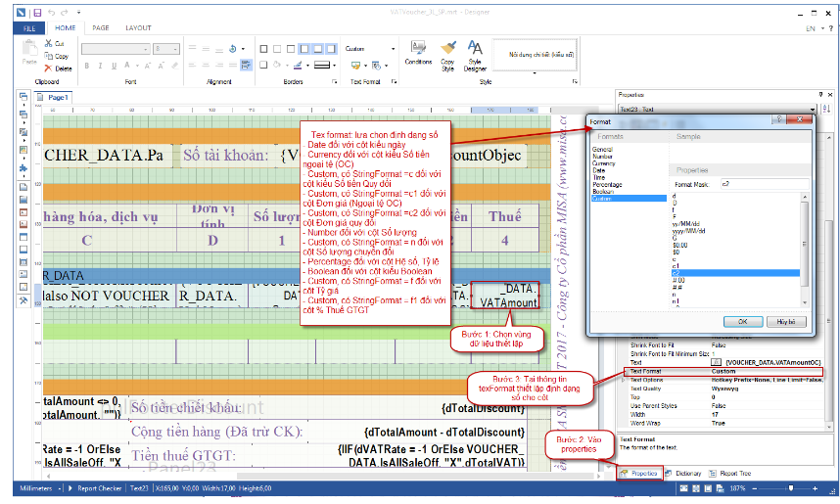This screenshot has height=504, width=840.
Task: Click the Hủy bỏ cancel button
Action: coord(786,320)
